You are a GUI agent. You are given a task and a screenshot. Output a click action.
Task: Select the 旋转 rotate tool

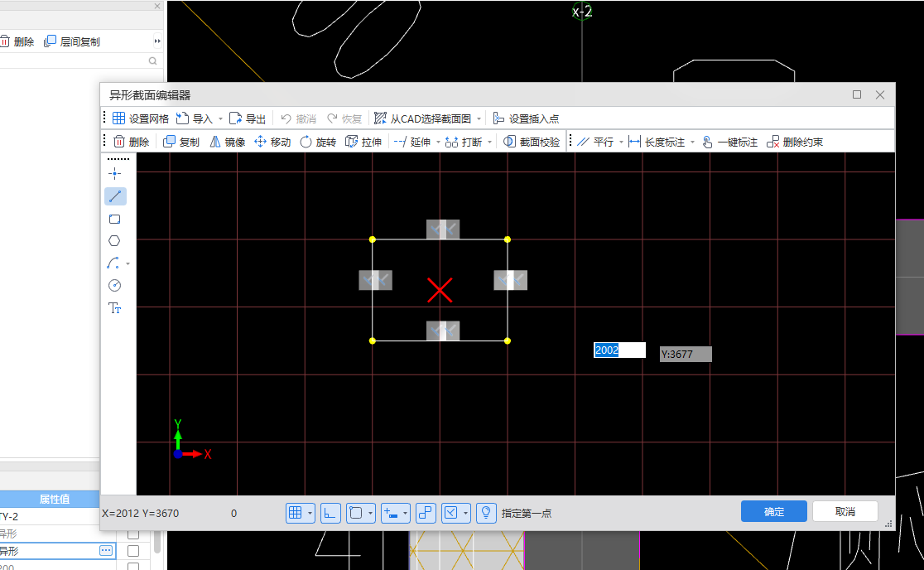click(318, 142)
